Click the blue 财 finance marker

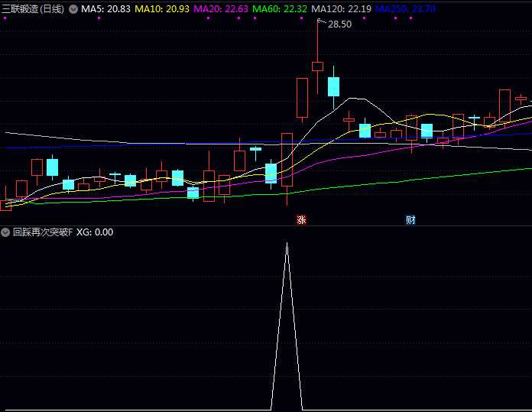(x=411, y=220)
